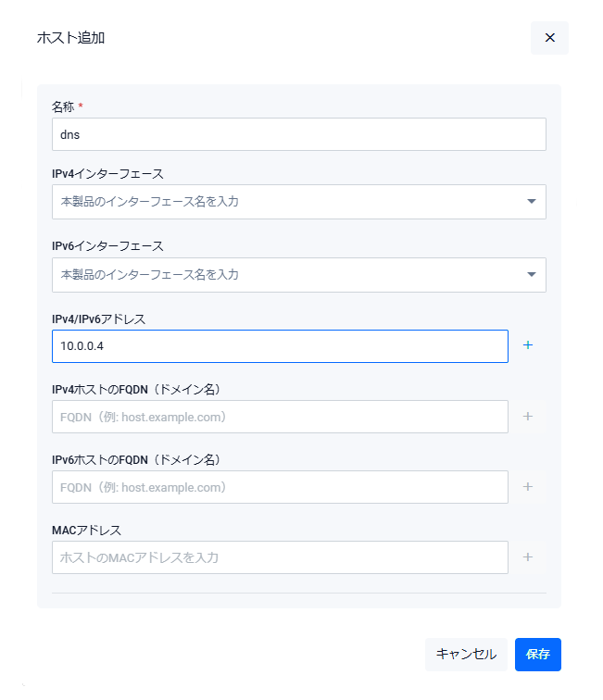Expand the IPv6インターフェース dropdown arrow
Screen dimensions: 603x700
pos(532,274)
